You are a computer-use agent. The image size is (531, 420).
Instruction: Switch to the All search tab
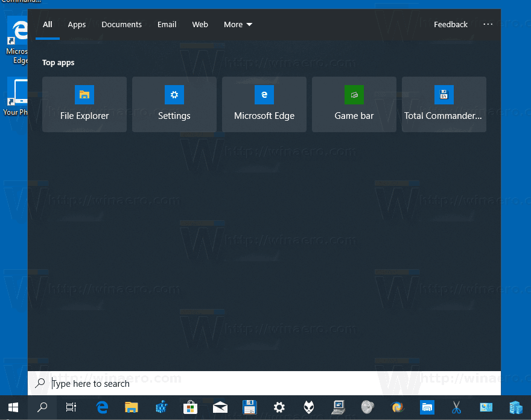coord(48,25)
